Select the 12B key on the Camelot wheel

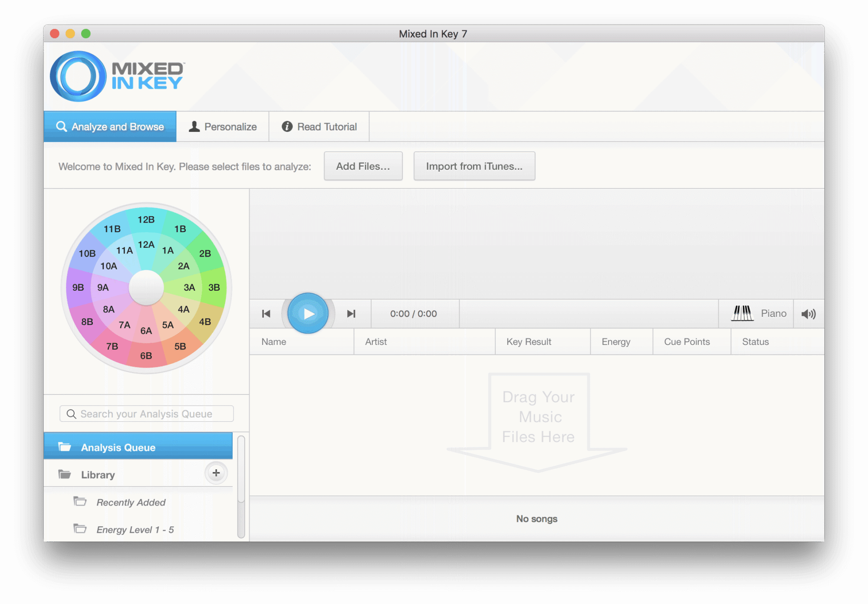(146, 220)
